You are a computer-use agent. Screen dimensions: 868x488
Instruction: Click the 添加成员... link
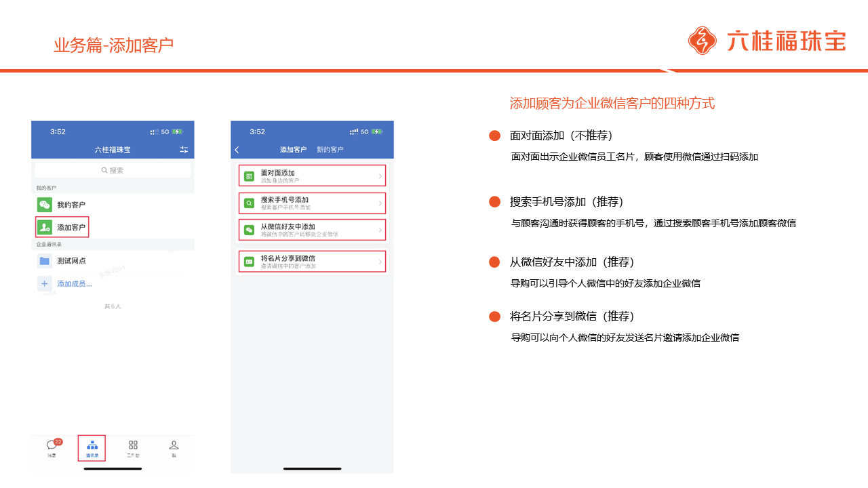coord(75,284)
